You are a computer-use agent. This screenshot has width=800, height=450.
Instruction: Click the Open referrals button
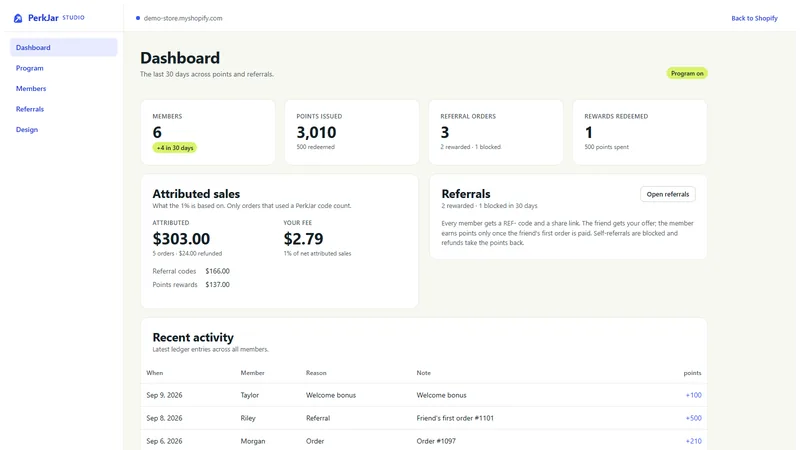click(667, 194)
